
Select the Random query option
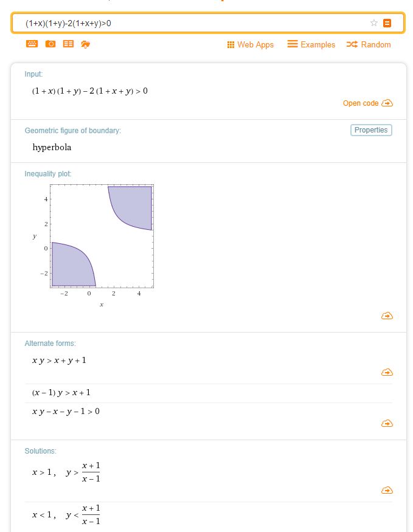click(x=369, y=44)
